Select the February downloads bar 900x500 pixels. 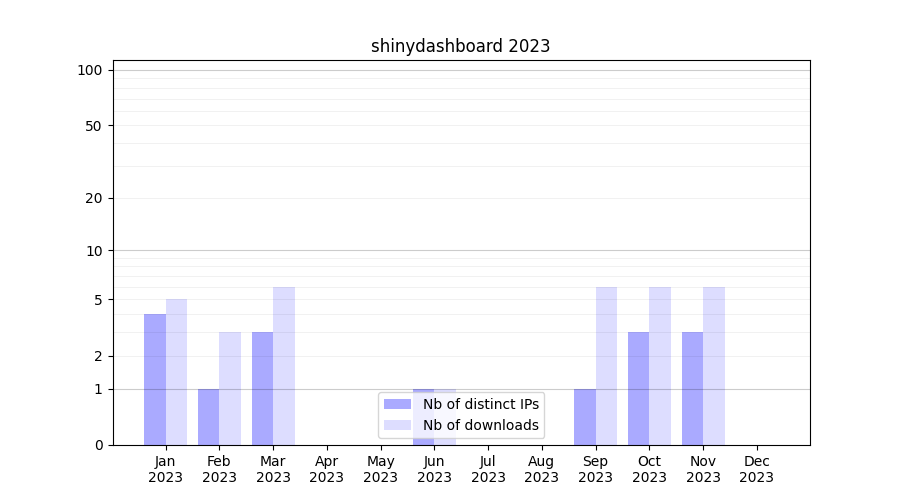click(230, 388)
